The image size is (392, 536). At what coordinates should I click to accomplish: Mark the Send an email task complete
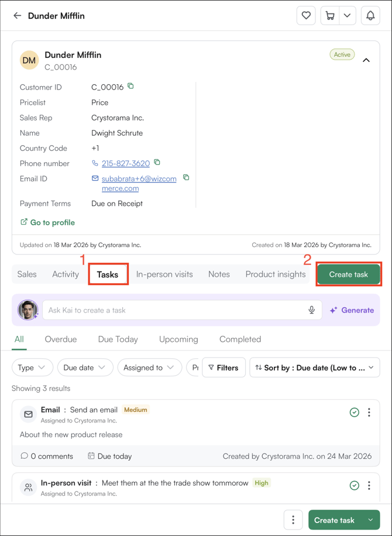click(x=355, y=413)
